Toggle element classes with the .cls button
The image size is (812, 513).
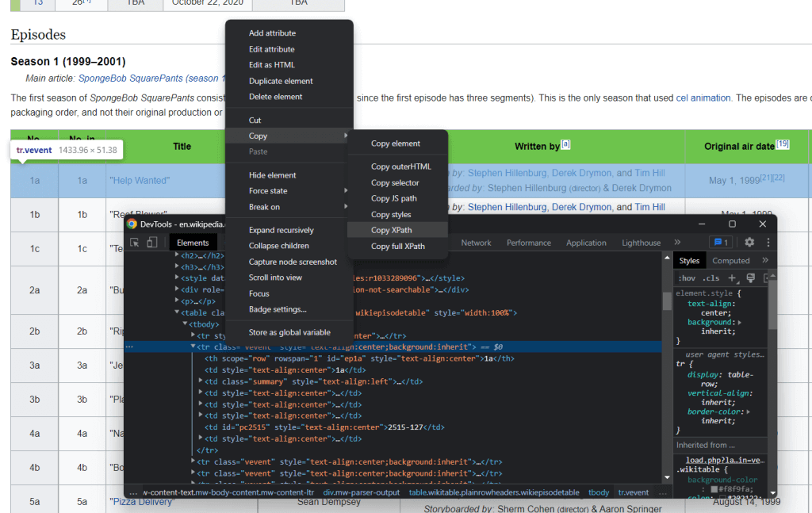coord(710,278)
